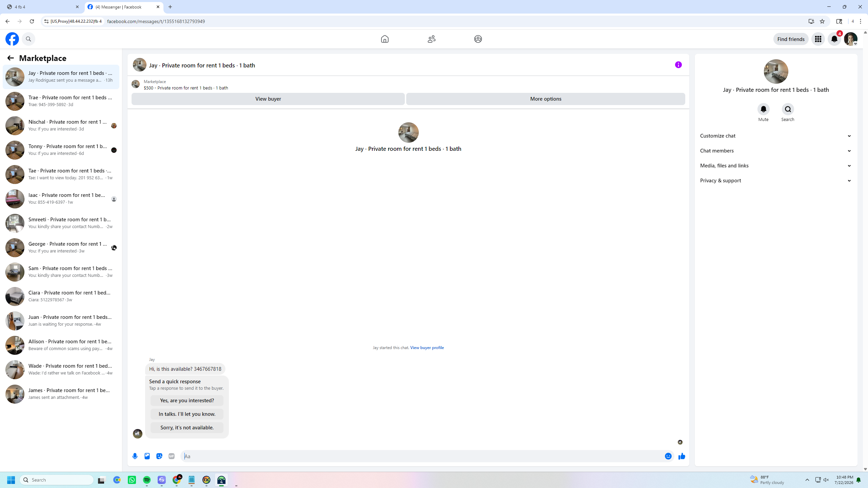Expand the Chat members section
Viewport: 868px width, 488px height.
pyautogui.click(x=776, y=151)
